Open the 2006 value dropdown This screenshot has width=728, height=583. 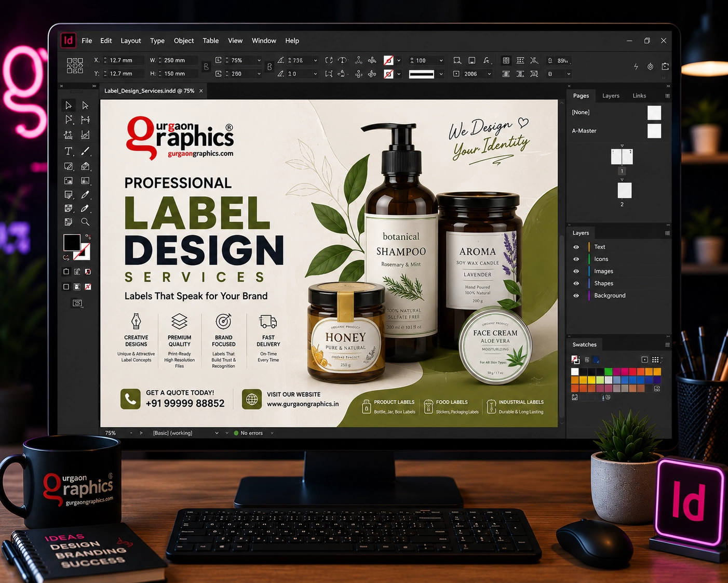[489, 74]
